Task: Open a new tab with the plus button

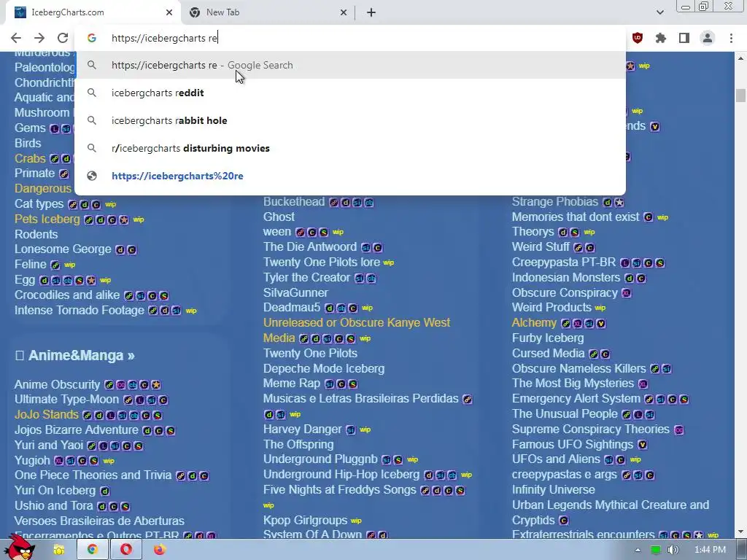Action: coord(371,12)
